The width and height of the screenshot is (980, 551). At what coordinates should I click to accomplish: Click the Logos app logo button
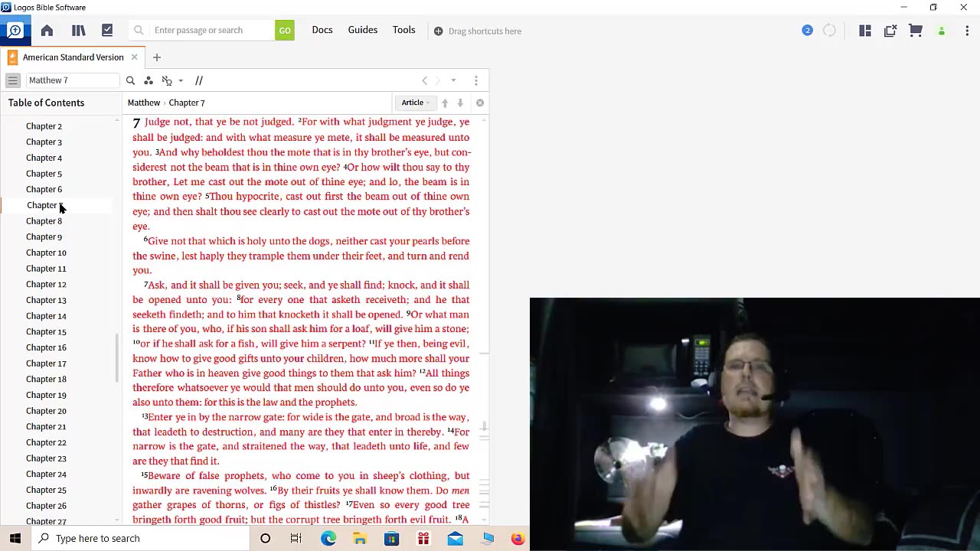coord(15,31)
